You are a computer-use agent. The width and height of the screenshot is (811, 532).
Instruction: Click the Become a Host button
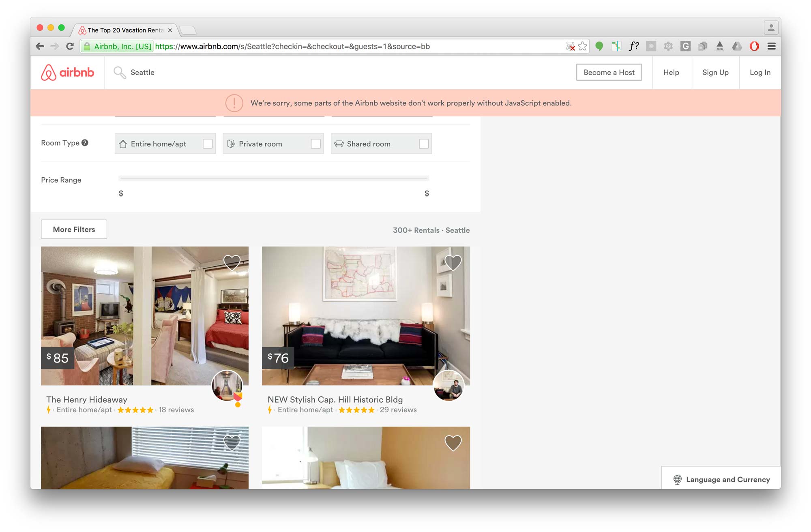pos(609,72)
